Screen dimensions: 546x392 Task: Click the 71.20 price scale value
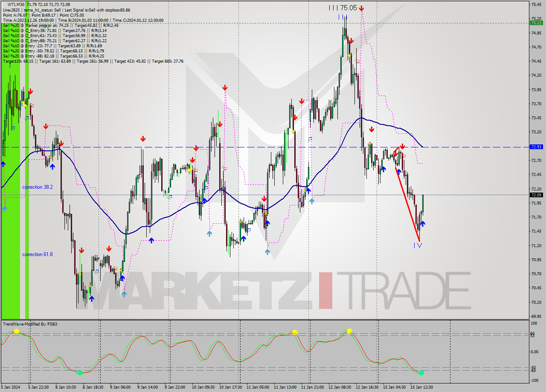(x=536, y=245)
